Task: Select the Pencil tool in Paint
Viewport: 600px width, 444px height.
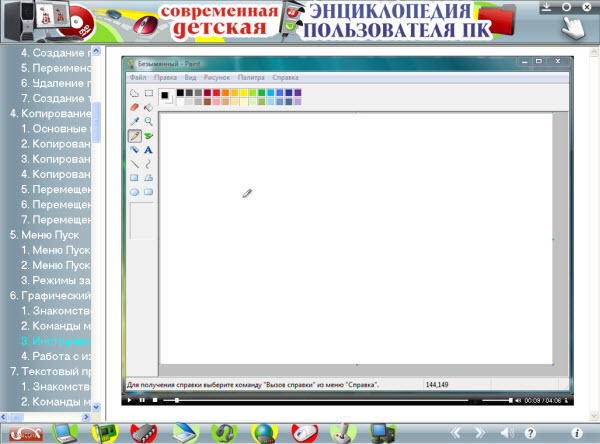Action: tap(134, 135)
